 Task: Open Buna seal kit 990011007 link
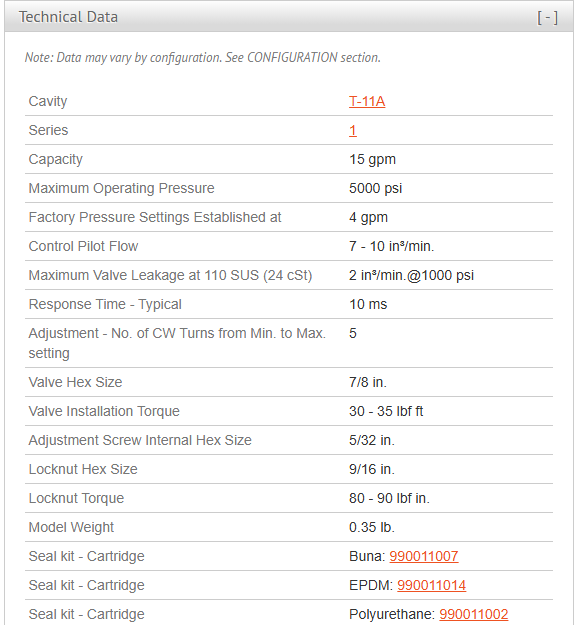[424, 556]
